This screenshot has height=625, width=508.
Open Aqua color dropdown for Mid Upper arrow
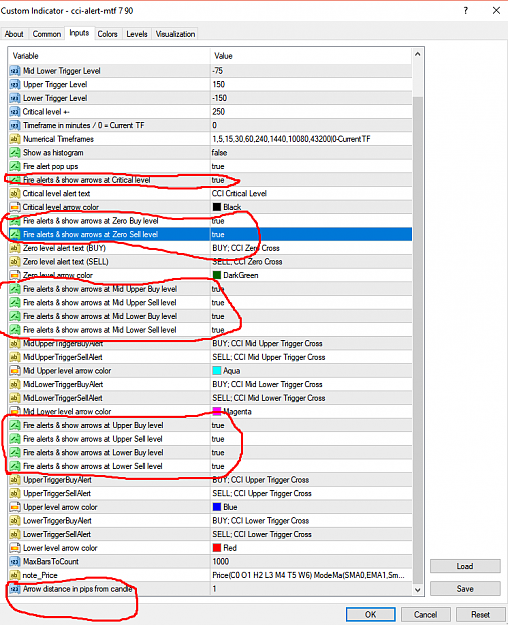tap(311, 371)
